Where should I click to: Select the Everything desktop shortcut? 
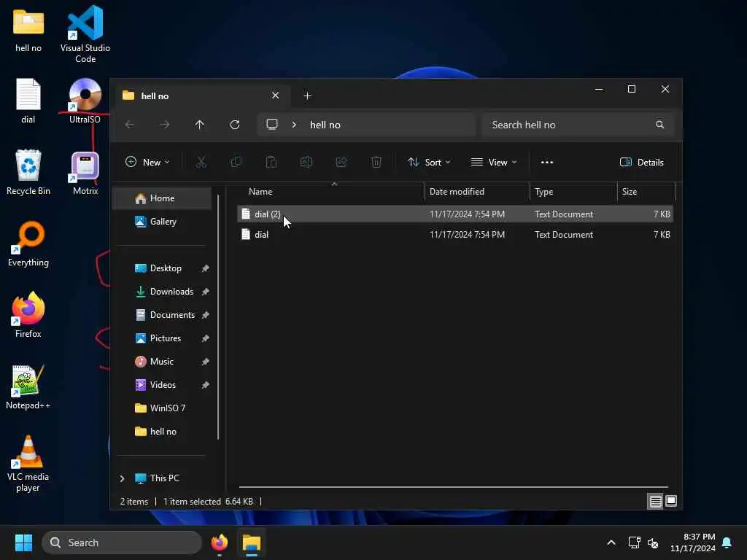pos(28,244)
